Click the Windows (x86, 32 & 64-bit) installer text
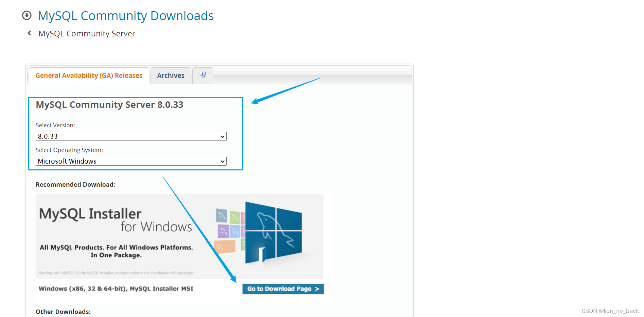The image size is (644, 317). (116, 288)
